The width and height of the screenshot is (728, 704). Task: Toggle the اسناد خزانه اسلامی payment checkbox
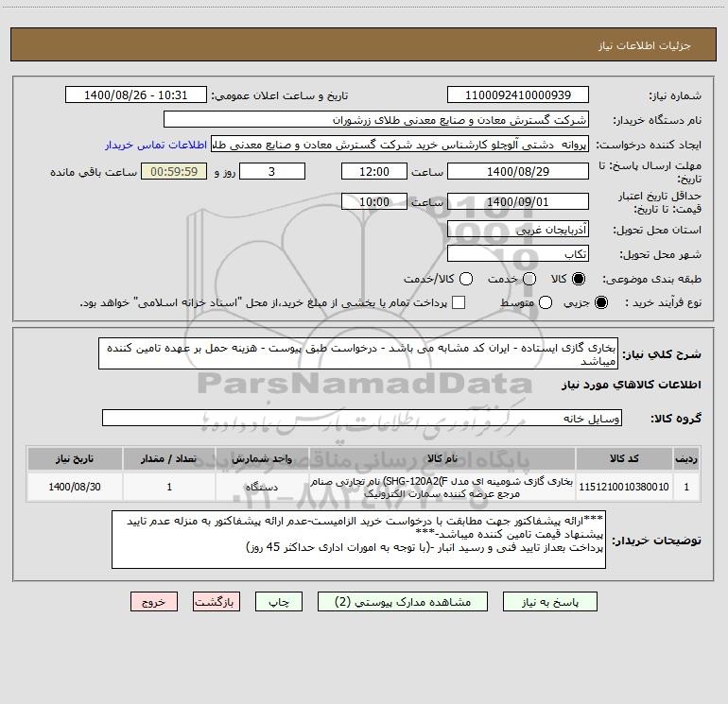pyautogui.click(x=459, y=302)
